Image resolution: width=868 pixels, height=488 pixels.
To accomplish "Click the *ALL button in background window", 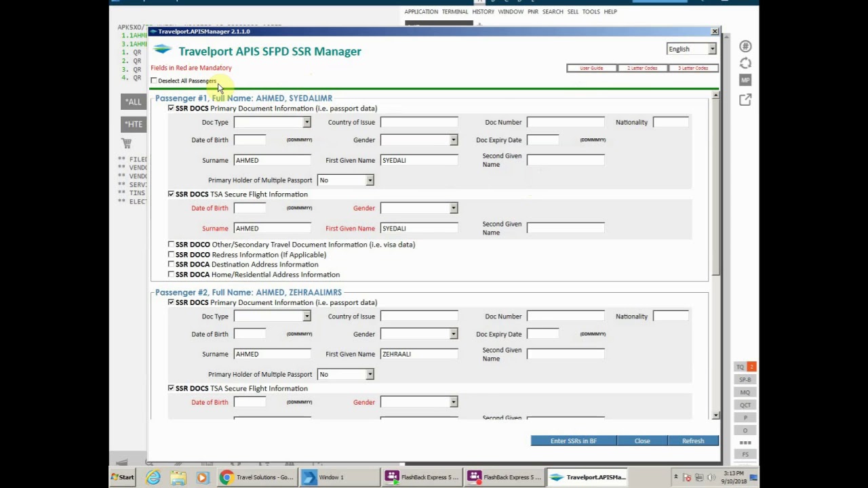I will tap(134, 102).
